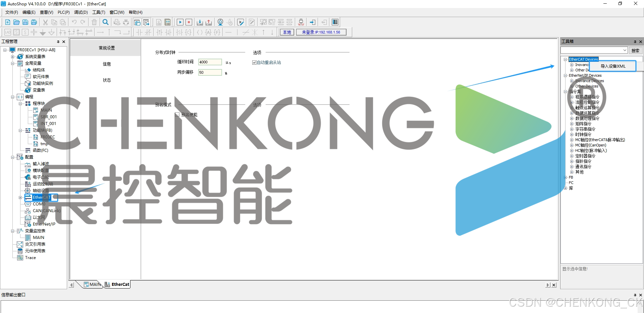This screenshot has height=313, width=644.
Task: Switch to the 状态 tab
Action: [107, 80]
